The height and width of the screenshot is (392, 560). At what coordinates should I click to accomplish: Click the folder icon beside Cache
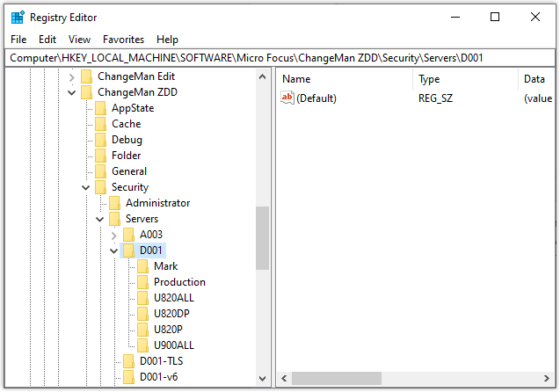point(101,124)
